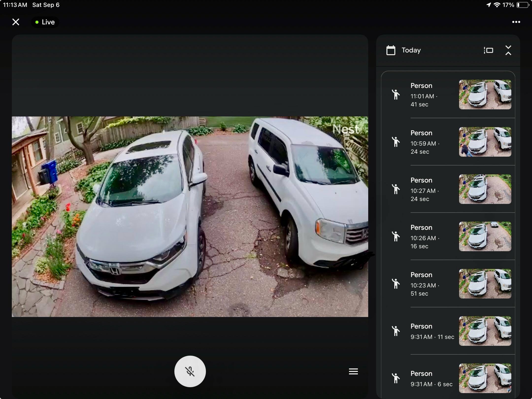Collapse the event history panel
This screenshot has width=532, height=399.
pyautogui.click(x=508, y=50)
